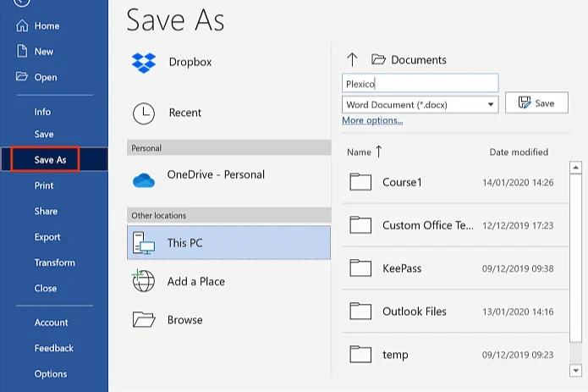The image size is (588, 392).
Task: Open the Custom Office Te... folder name
Action: pos(428,225)
